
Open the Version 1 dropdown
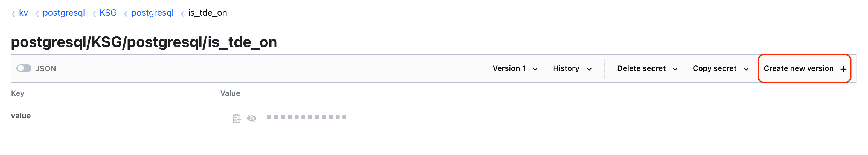pos(514,68)
